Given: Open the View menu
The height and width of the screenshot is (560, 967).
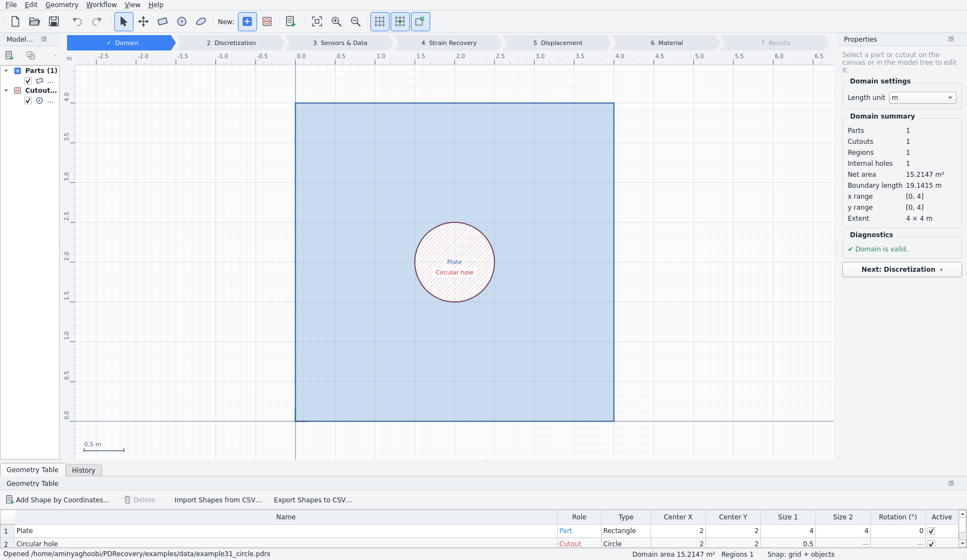Looking at the screenshot, I should pyautogui.click(x=132, y=5).
